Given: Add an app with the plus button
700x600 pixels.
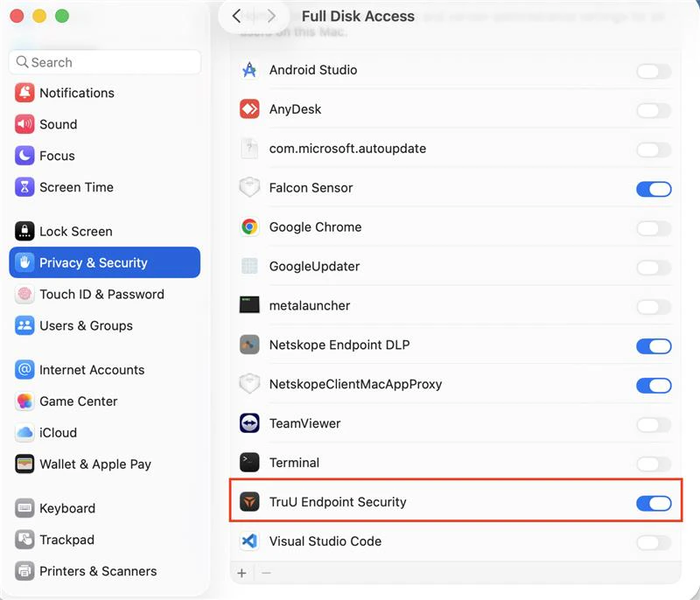Looking at the screenshot, I should tap(242, 573).
